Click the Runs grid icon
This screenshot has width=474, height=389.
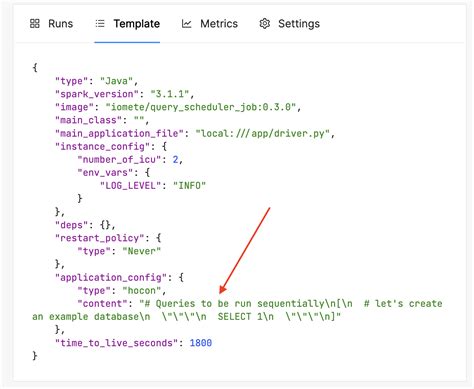click(35, 24)
